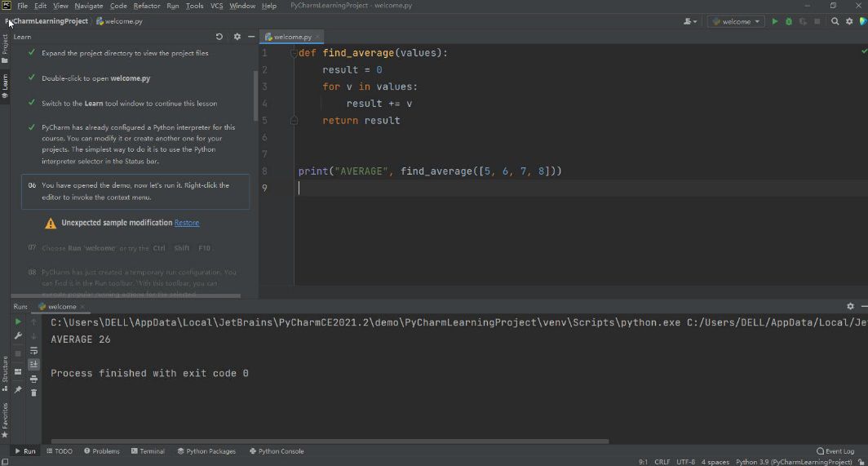Open the File menu
This screenshot has height=466, width=868.
[x=22, y=6]
